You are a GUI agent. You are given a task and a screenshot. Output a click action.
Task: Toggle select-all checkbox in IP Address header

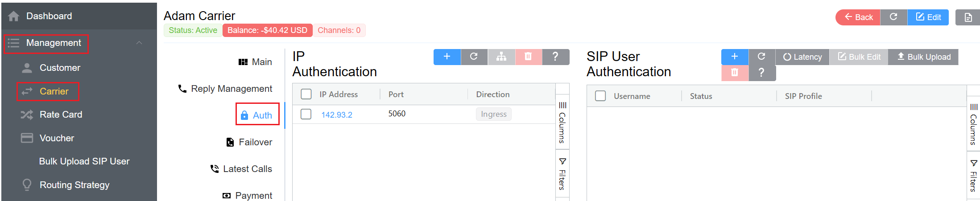tap(306, 94)
